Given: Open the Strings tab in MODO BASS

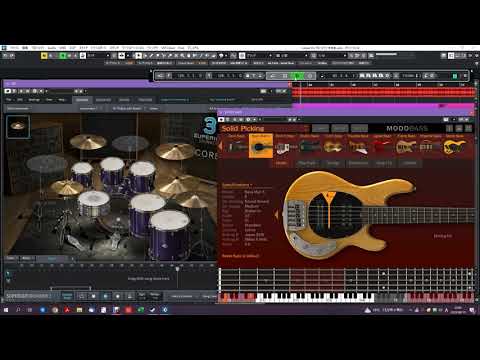Looking at the screenshot, I should (333, 163).
